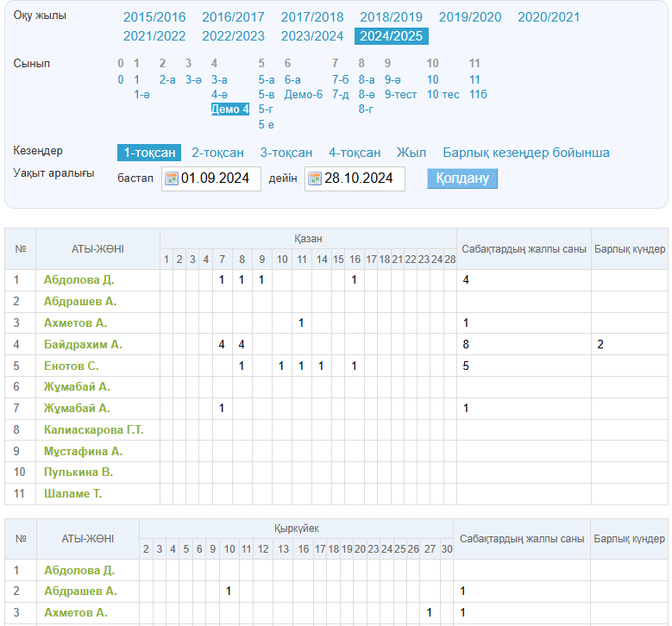Choose class Демо-6

(x=304, y=95)
